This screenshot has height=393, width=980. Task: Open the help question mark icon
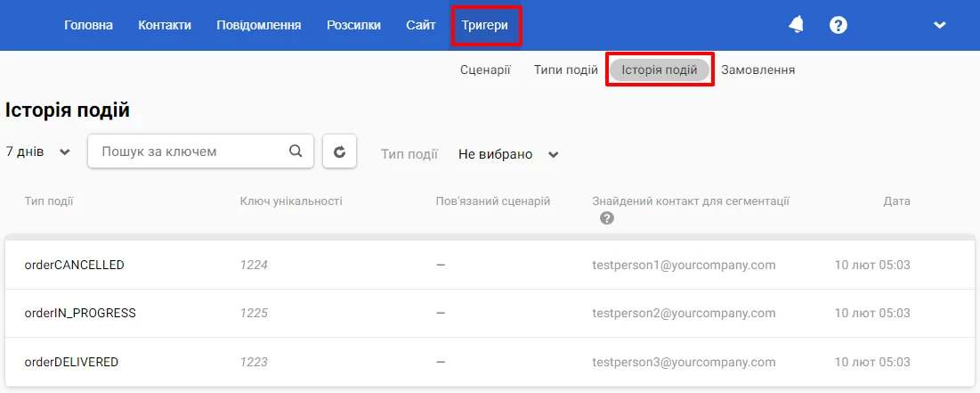click(x=838, y=25)
